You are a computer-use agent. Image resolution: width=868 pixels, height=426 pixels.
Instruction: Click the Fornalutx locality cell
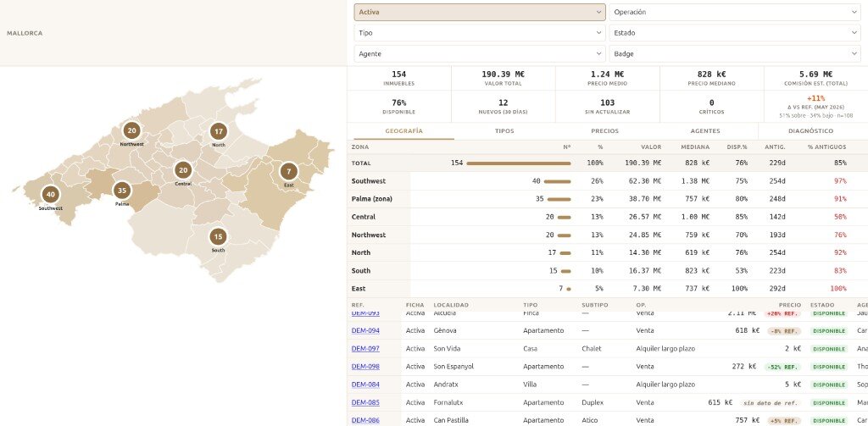(449, 403)
